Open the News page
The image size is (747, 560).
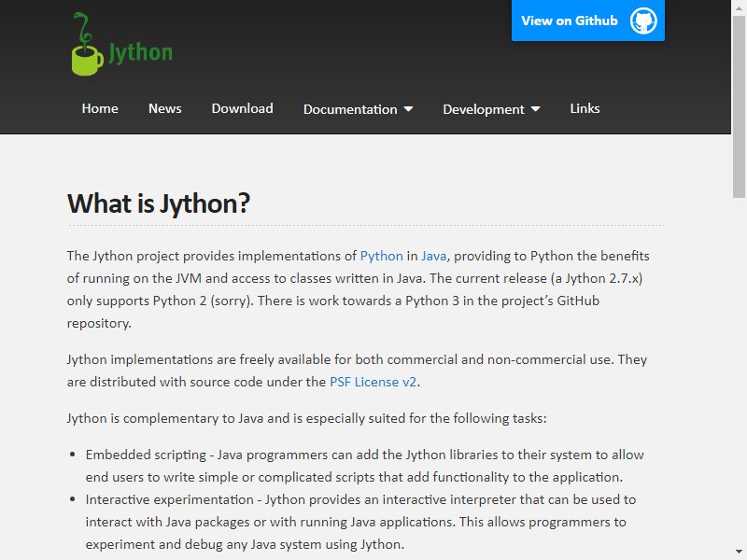(x=165, y=108)
